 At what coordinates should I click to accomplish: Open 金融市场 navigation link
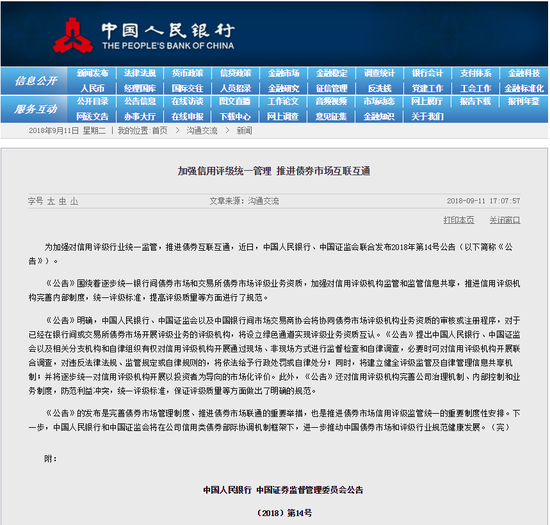click(284, 73)
